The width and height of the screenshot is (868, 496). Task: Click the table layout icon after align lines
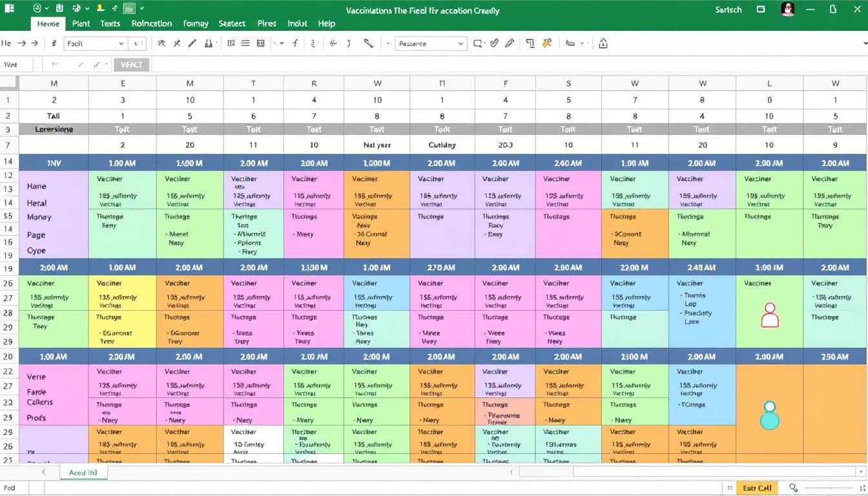coord(261,43)
